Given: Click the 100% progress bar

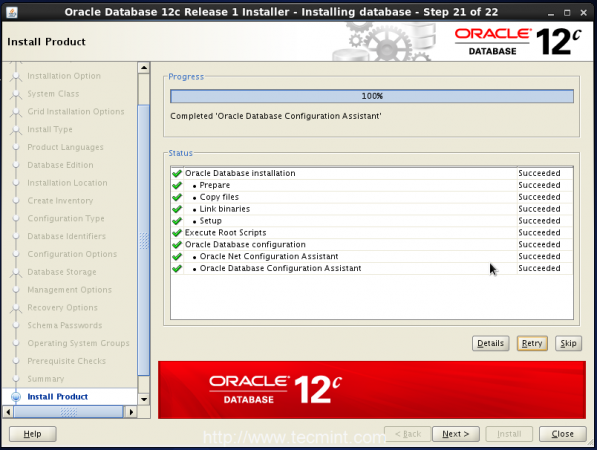Looking at the screenshot, I should (372, 96).
